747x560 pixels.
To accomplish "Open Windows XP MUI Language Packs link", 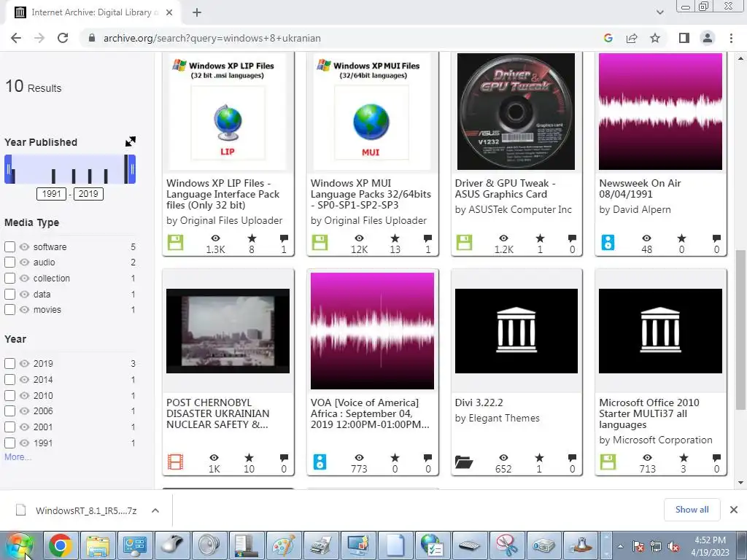I will [371, 194].
